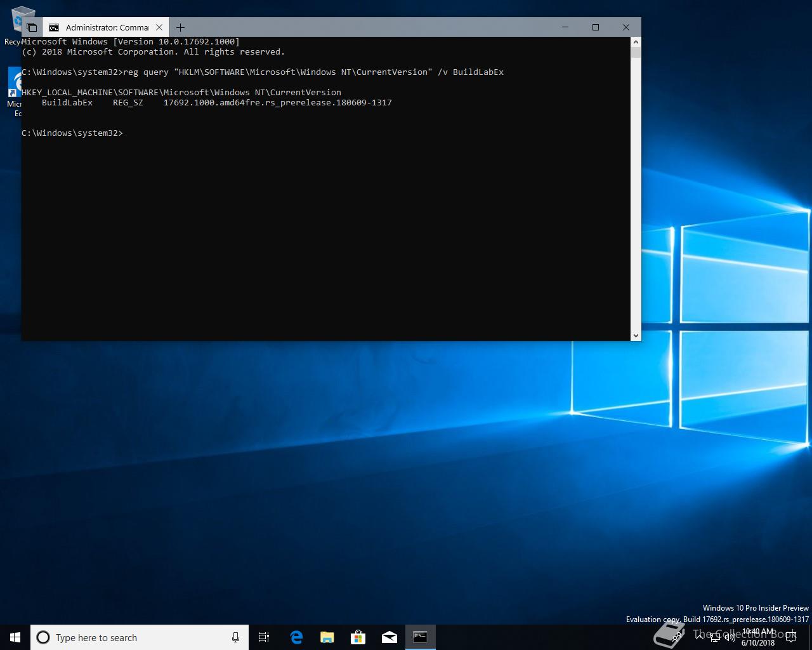This screenshot has height=650, width=812.
Task: Open Mail app from taskbar
Action: pyautogui.click(x=389, y=637)
